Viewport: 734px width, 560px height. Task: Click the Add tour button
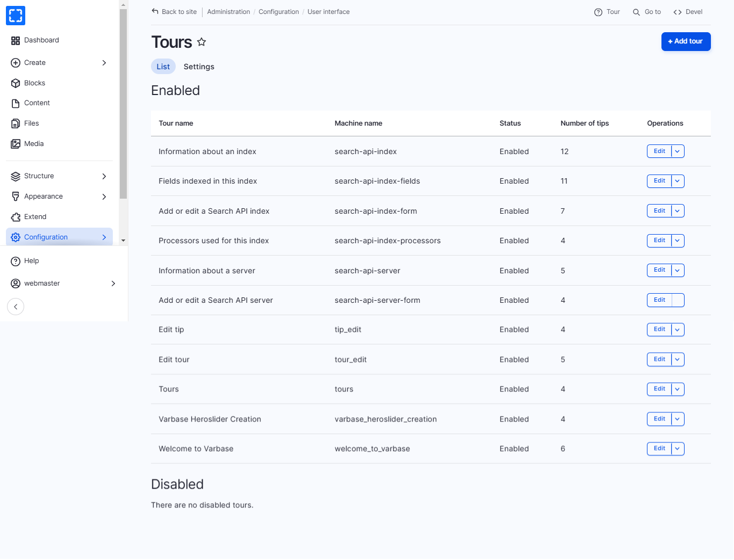(x=686, y=41)
